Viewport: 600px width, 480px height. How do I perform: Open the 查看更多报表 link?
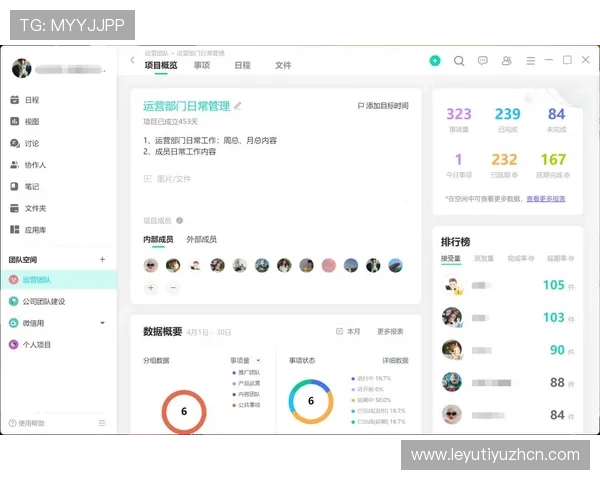(546, 199)
